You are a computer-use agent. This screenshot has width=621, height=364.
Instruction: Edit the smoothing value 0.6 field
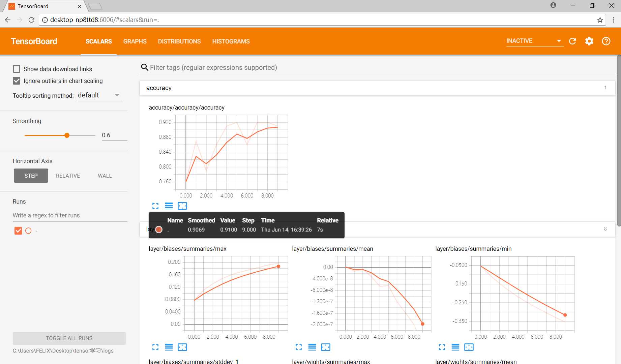tap(115, 135)
